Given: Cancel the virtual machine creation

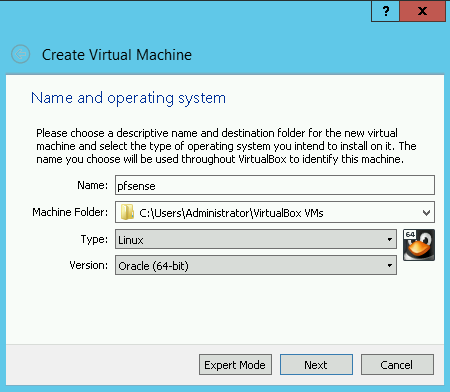Looking at the screenshot, I should 397,365.
